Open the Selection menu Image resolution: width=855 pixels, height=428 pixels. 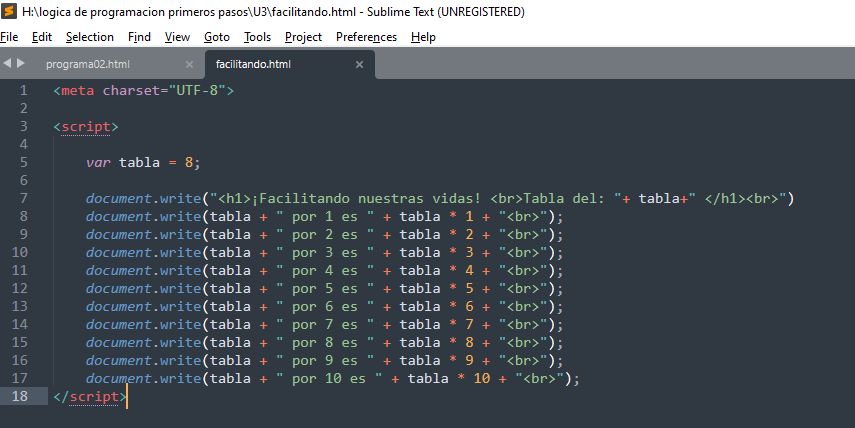[x=89, y=37]
